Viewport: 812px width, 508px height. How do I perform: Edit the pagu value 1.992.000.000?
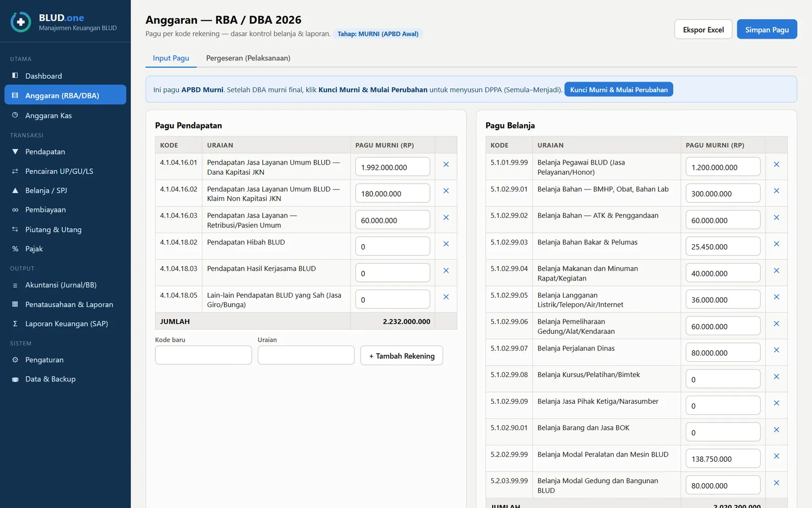[x=393, y=167]
